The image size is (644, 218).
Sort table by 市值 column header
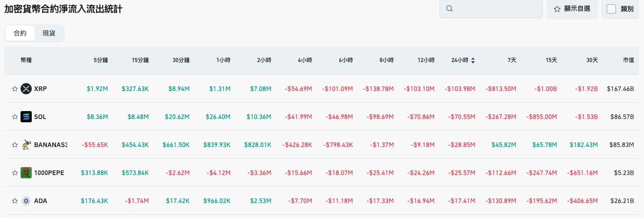click(x=628, y=60)
